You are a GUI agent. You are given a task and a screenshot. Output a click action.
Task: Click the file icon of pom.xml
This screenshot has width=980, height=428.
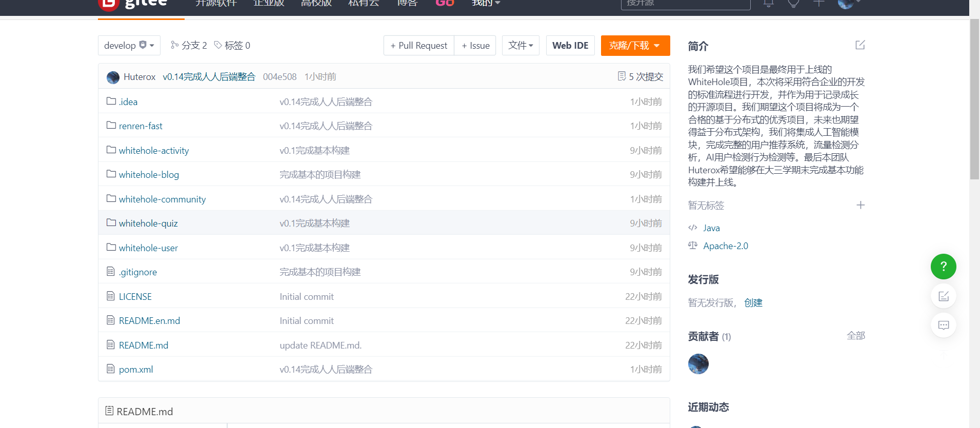(x=111, y=369)
